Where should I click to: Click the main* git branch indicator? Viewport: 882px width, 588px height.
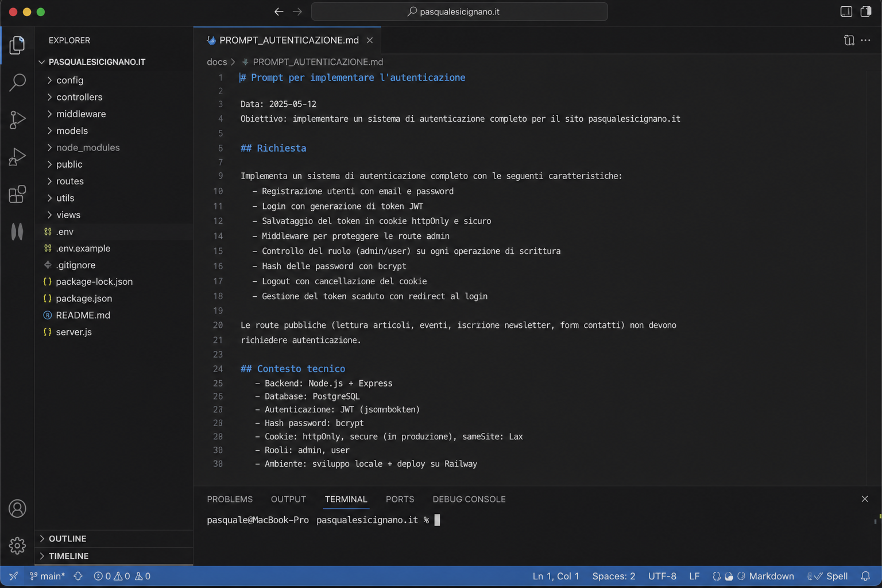pyautogui.click(x=47, y=576)
